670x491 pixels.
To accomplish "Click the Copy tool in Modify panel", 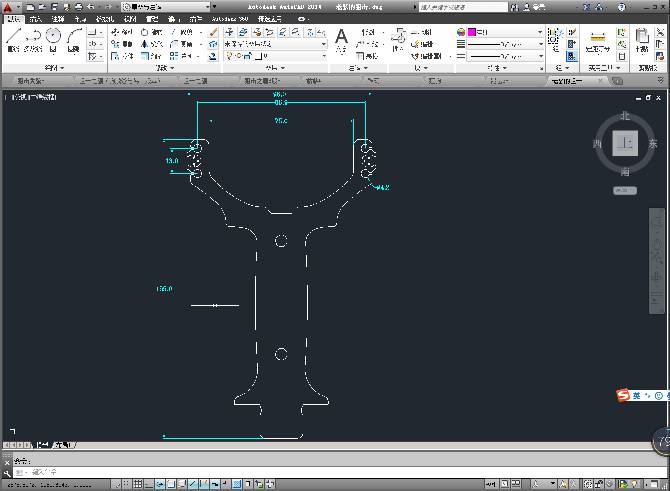I will pos(121,44).
